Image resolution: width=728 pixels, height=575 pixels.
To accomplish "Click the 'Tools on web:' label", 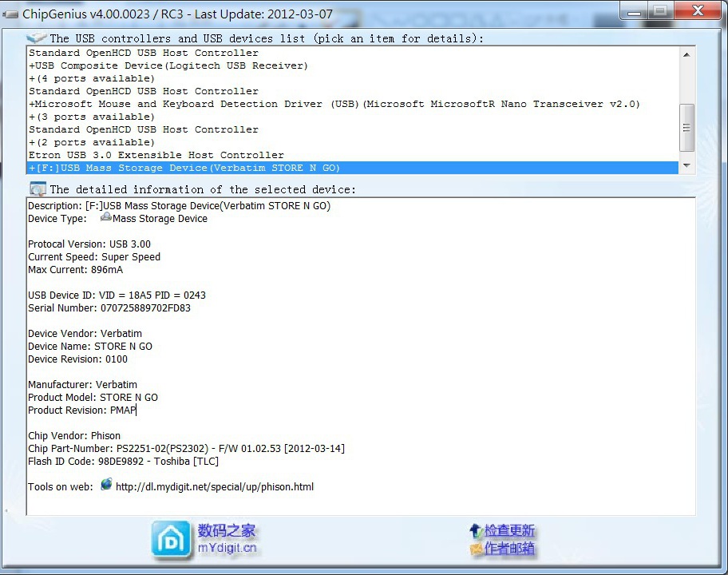I will tap(61, 486).
